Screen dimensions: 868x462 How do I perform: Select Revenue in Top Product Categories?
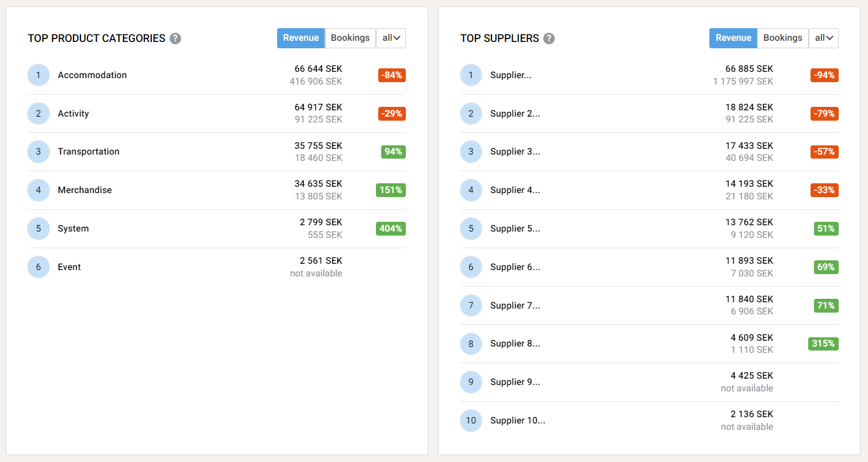tap(301, 38)
